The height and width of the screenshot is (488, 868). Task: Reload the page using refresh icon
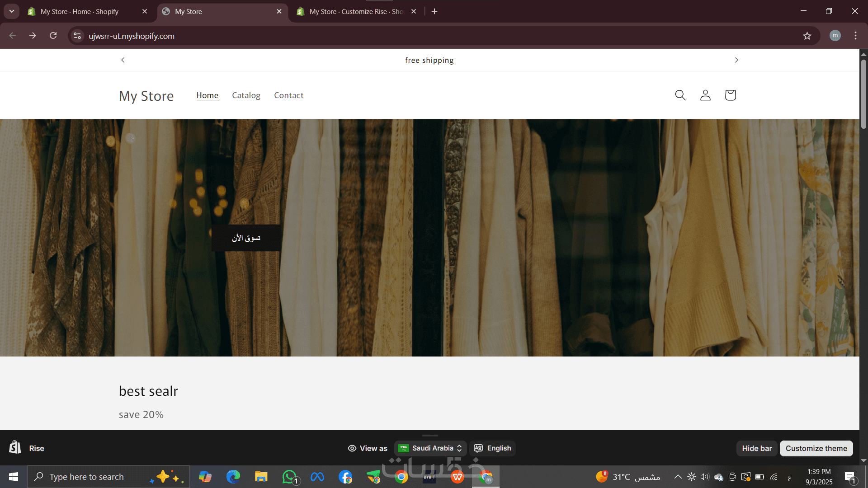point(53,36)
